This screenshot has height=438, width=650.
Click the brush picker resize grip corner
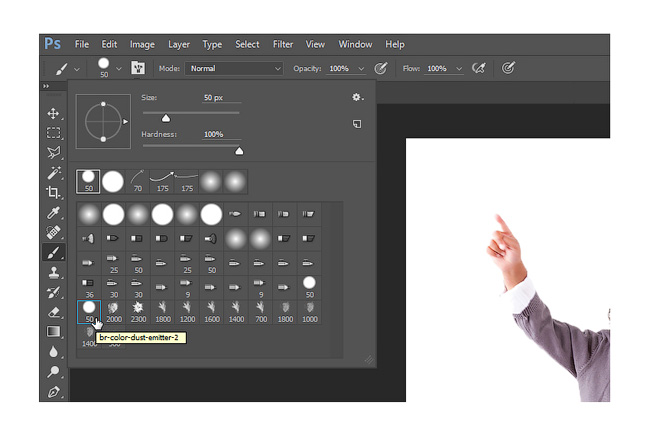pos(369,360)
